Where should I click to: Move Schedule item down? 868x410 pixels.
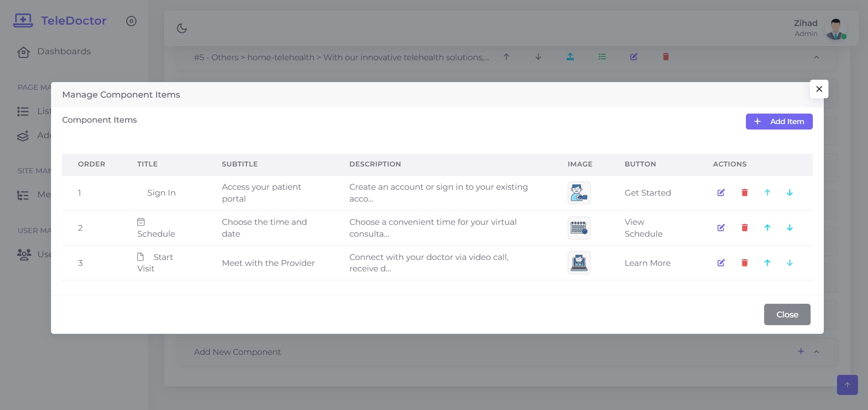click(790, 228)
